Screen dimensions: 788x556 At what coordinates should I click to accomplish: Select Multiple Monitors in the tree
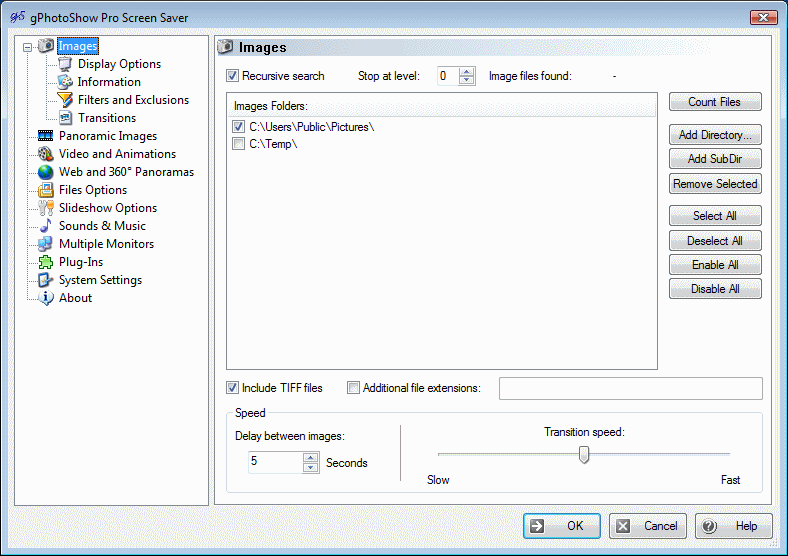[x=106, y=244]
